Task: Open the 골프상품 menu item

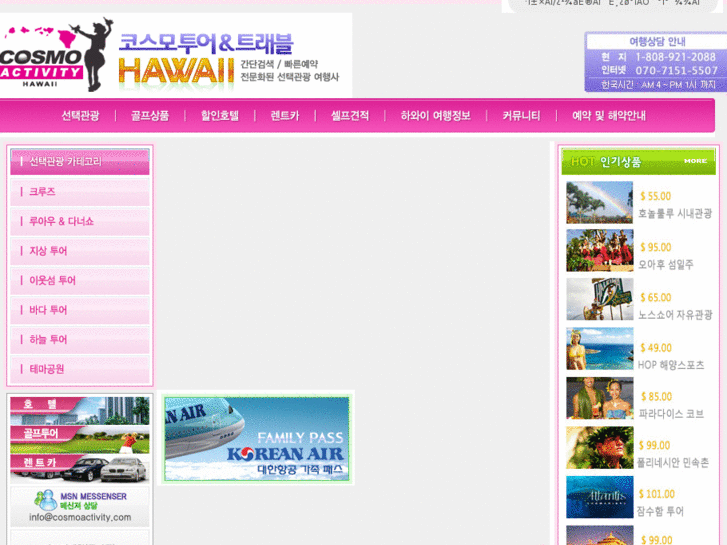Action: tap(150, 115)
